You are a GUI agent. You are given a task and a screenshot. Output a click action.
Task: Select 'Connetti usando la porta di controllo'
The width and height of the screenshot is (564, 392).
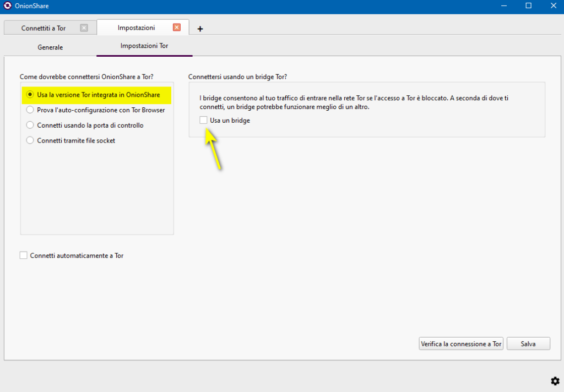pyautogui.click(x=30, y=126)
